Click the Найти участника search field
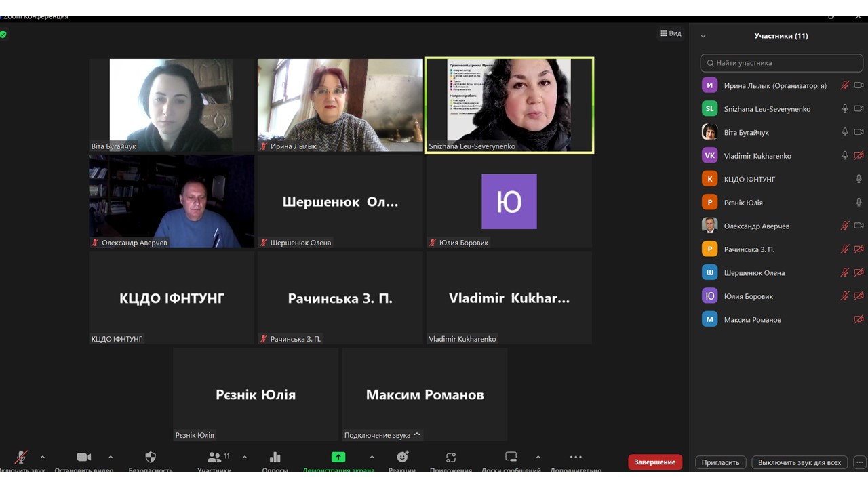This screenshot has width=868, height=488. (781, 63)
